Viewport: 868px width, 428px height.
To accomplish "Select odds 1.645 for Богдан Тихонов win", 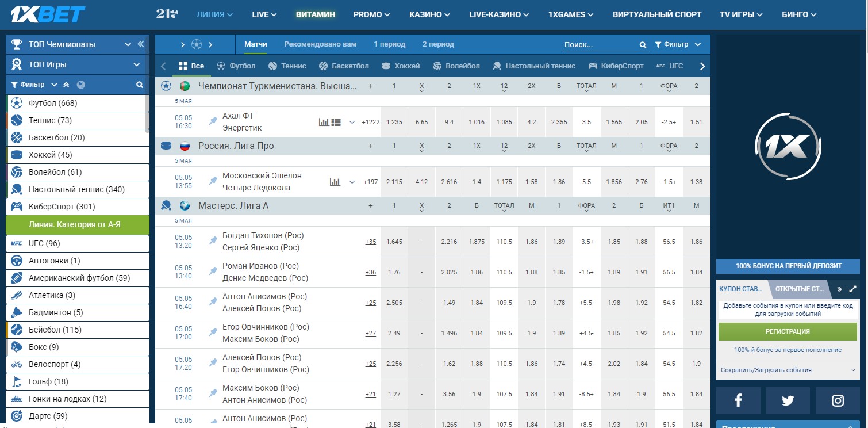I will tap(394, 242).
